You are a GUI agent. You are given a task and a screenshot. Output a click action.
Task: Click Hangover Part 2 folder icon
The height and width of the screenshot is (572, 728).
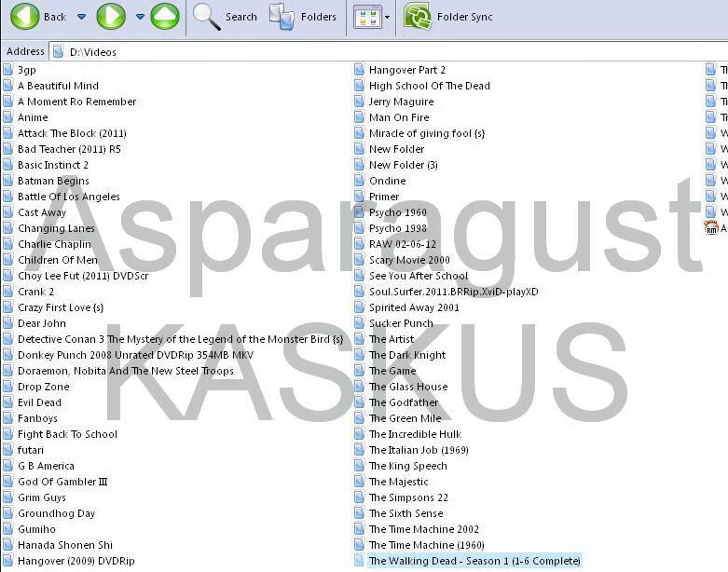click(360, 70)
